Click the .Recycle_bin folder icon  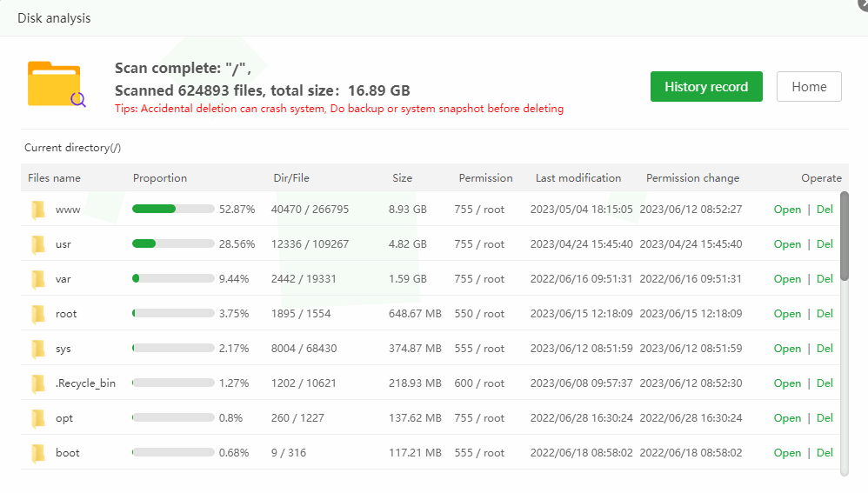(37, 383)
